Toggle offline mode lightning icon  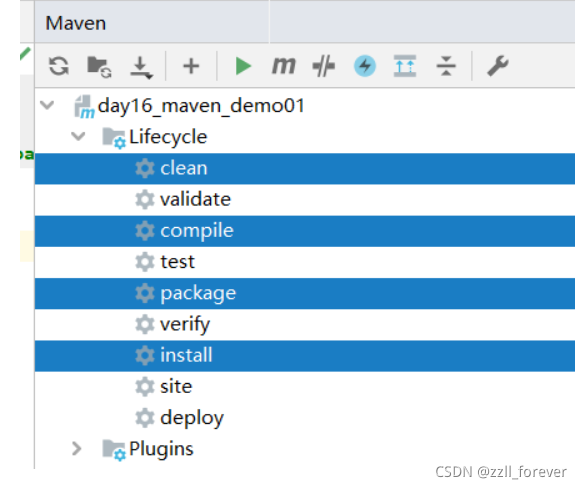[x=365, y=66]
